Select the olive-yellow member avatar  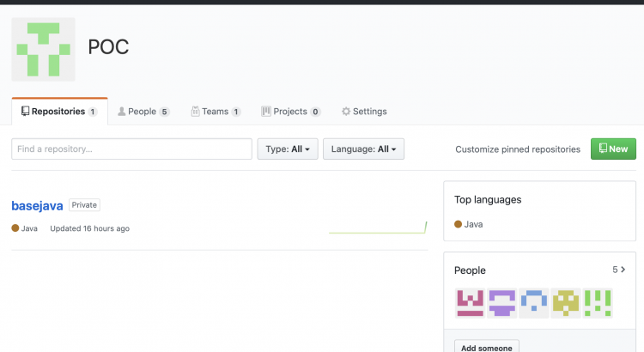click(x=565, y=303)
